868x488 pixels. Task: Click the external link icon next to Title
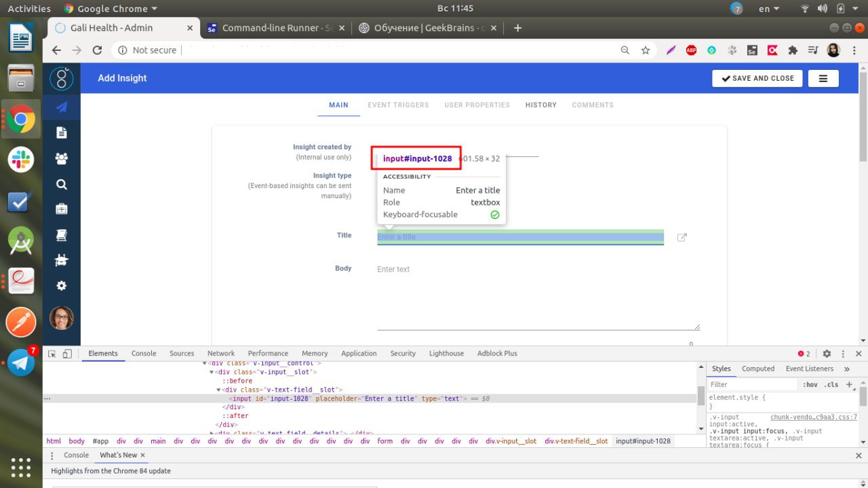click(682, 238)
